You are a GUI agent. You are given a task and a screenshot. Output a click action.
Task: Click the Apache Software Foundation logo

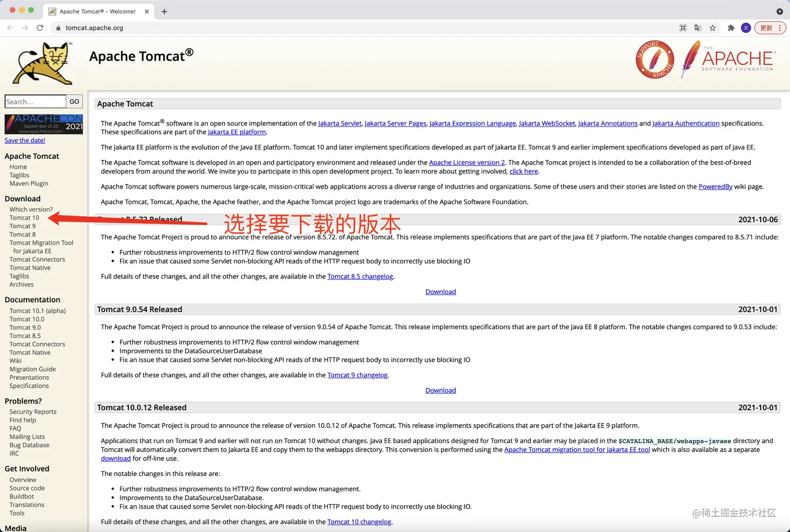point(728,60)
